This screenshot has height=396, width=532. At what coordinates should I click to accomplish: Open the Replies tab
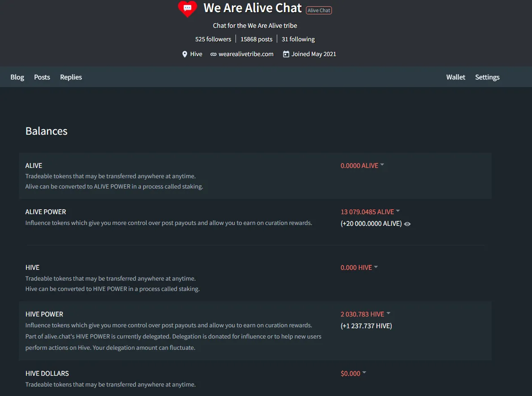(x=71, y=77)
